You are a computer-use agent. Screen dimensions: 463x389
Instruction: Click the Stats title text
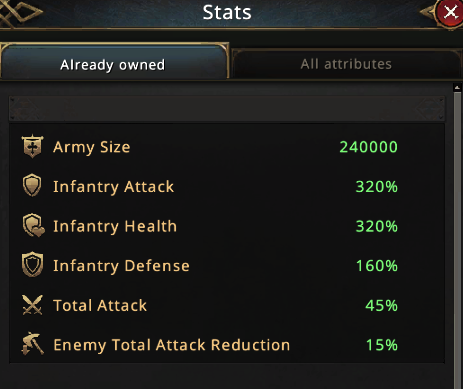(x=227, y=12)
